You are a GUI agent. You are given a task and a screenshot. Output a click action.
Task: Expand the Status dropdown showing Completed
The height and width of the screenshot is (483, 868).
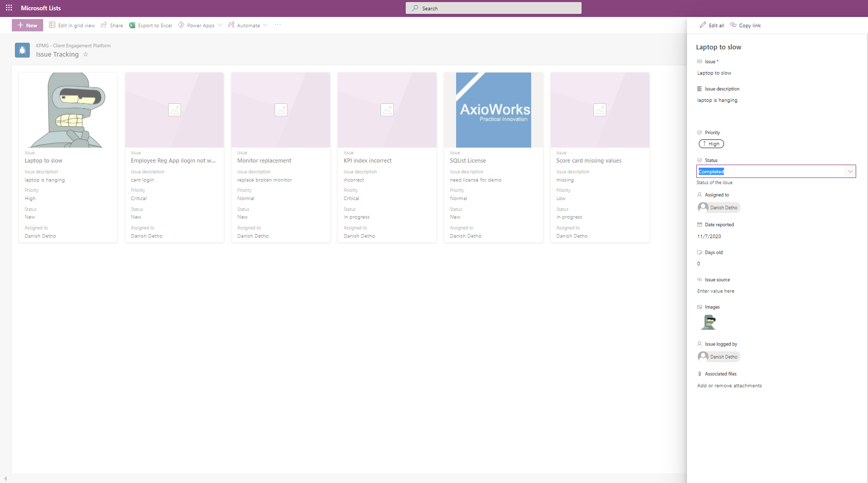point(851,171)
